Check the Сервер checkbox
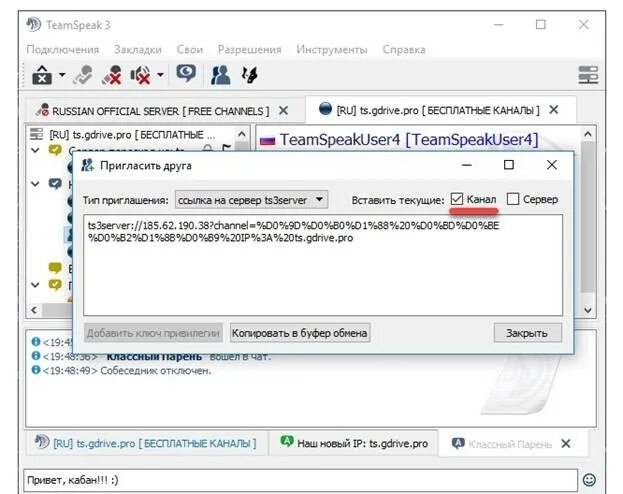This screenshot has width=623, height=494. click(x=513, y=199)
